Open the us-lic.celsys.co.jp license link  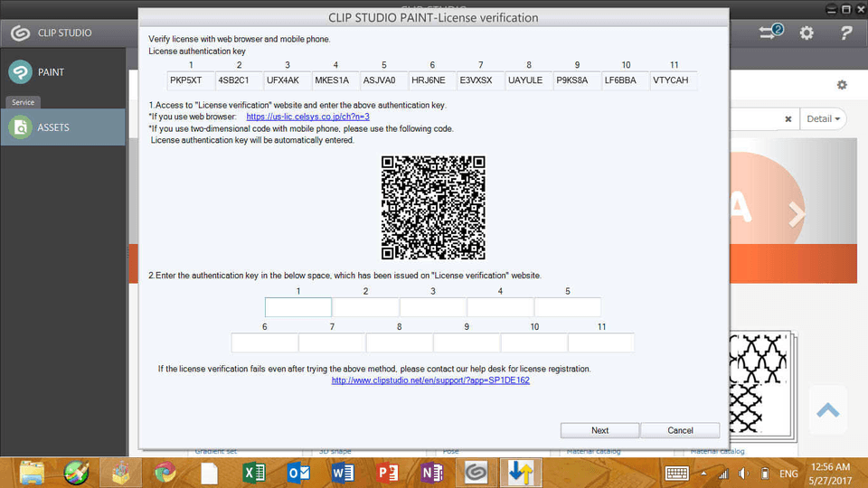tap(307, 117)
